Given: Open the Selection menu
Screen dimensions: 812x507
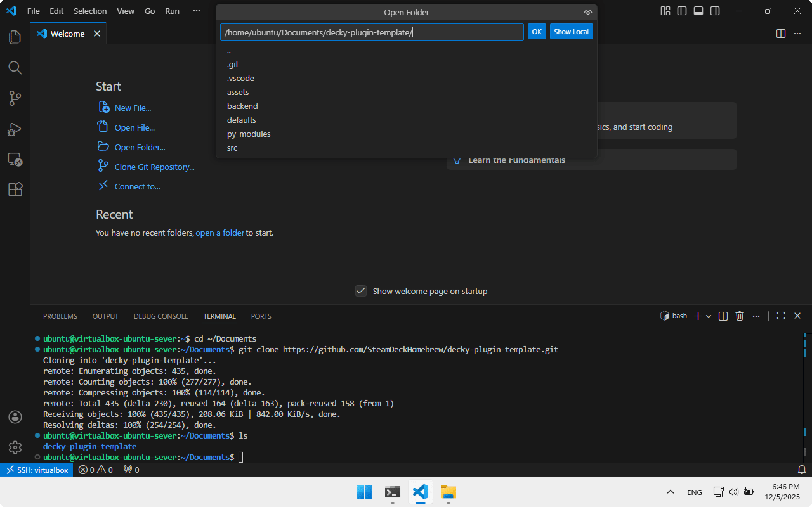Looking at the screenshot, I should point(90,11).
